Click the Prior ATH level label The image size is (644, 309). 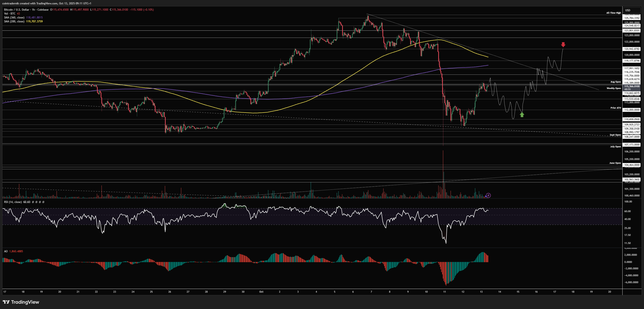[x=615, y=108]
